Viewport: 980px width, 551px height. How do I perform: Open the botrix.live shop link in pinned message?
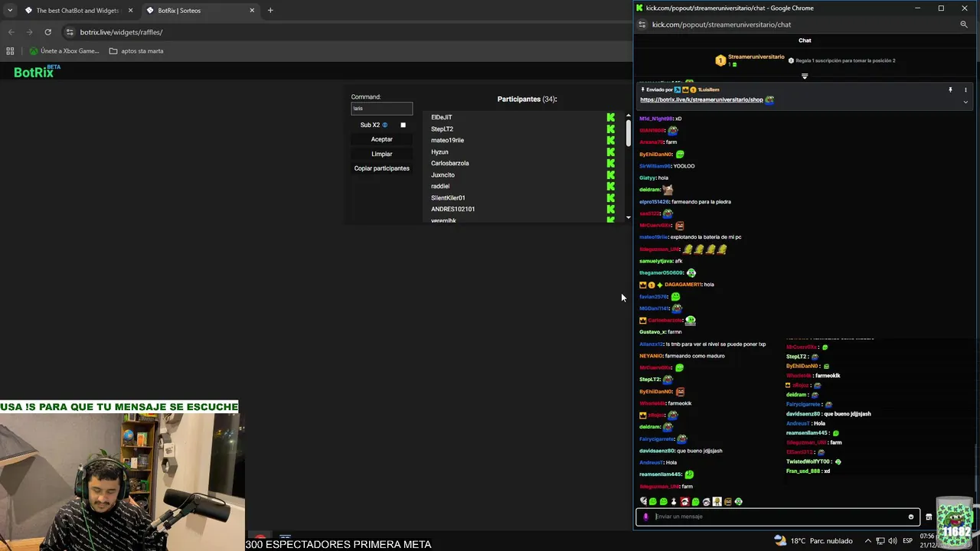coord(701,99)
